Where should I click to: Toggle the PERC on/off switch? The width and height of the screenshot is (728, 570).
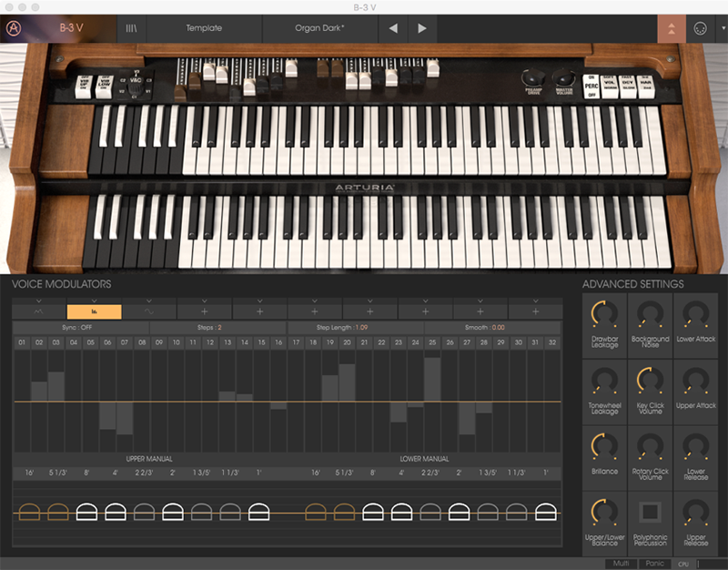591,86
